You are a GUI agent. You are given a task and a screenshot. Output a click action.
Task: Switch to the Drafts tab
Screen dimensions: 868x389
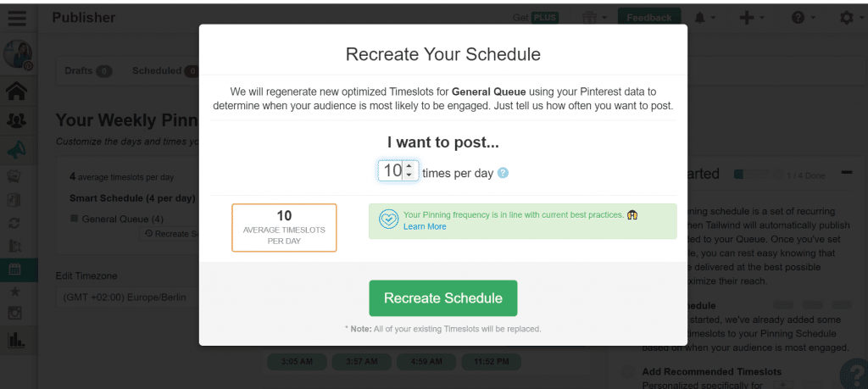[88, 71]
